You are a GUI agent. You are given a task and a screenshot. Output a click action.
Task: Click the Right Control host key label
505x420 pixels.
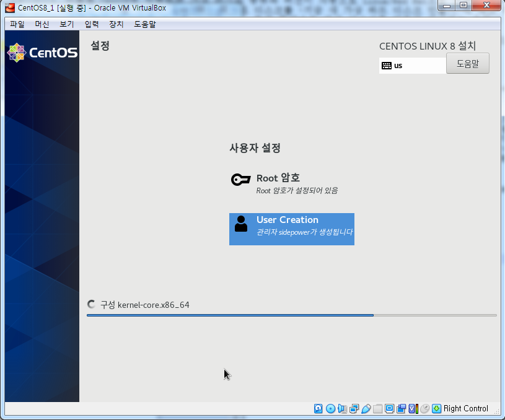pyautogui.click(x=466, y=409)
